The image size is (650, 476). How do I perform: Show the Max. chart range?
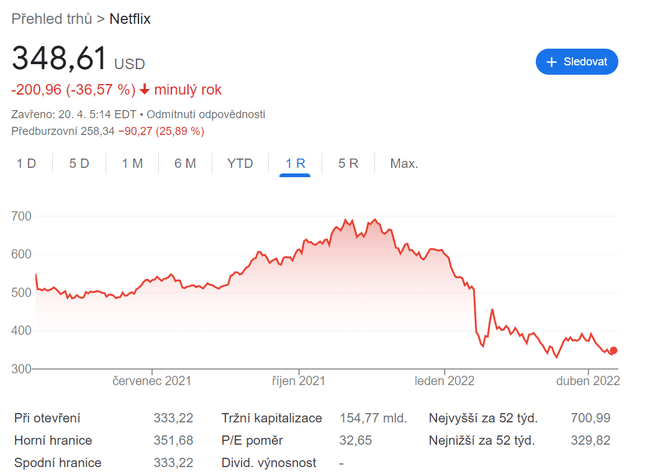[404, 163]
